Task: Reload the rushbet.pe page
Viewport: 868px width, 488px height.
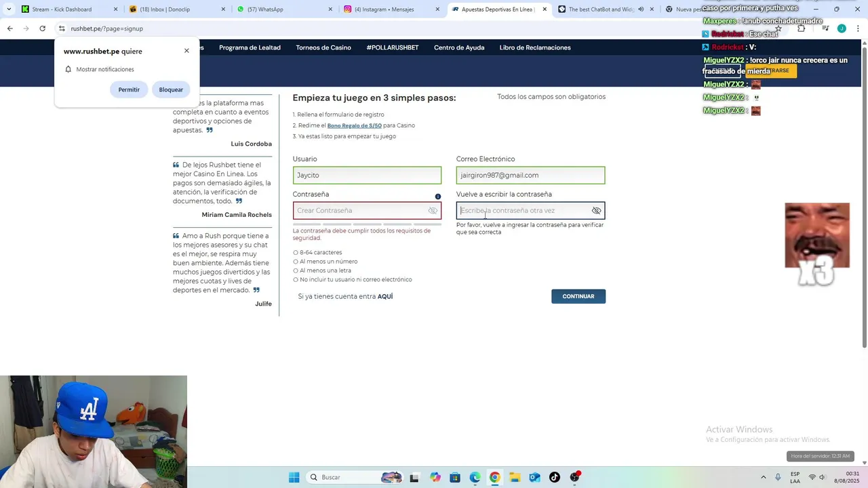Action: coord(42,28)
